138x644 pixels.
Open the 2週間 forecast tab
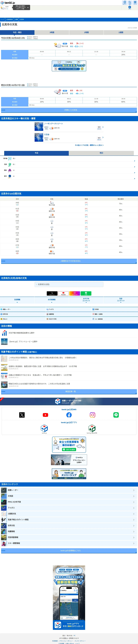pos(121,33)
